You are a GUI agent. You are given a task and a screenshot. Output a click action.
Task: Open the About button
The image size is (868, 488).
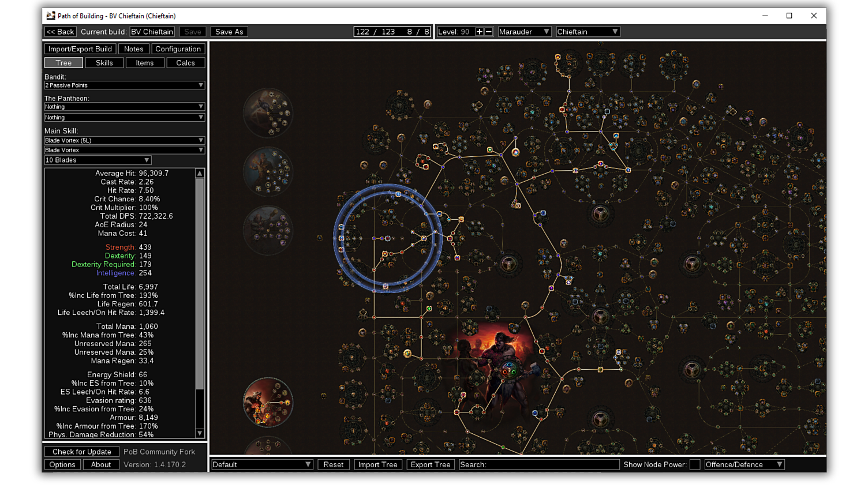[x=101, y=464]
